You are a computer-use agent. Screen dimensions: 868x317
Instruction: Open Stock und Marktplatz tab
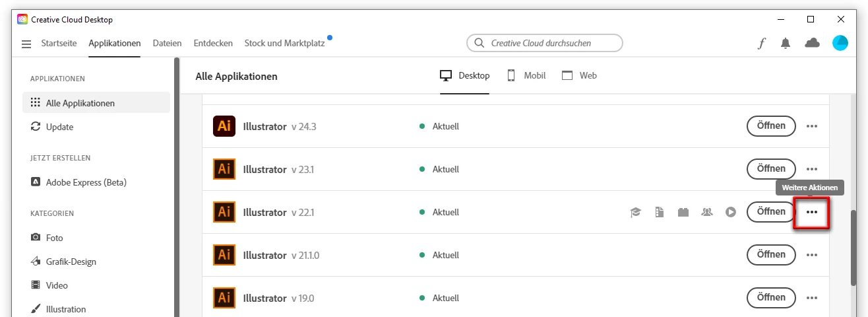tap(284, 44)
